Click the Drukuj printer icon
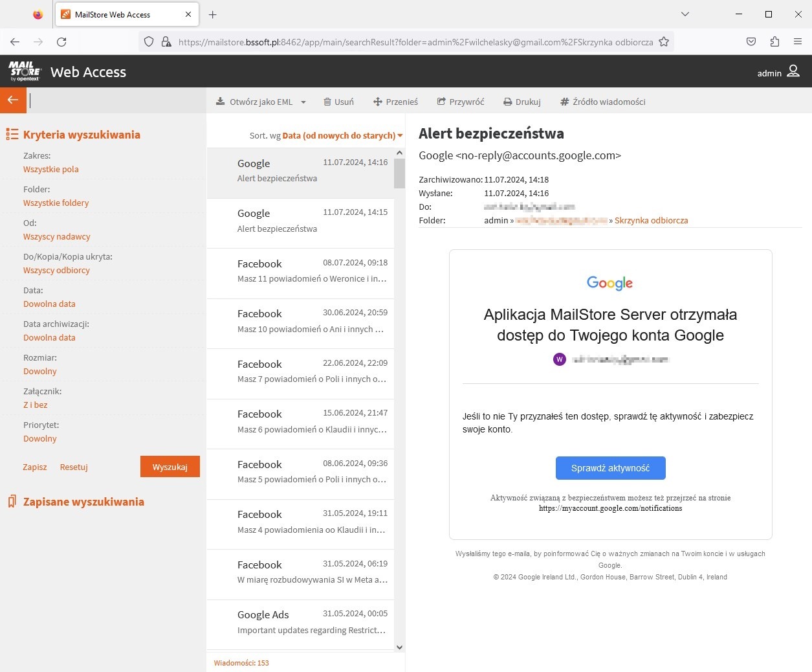Screen dimensions: 812x672 pos(508,102)
